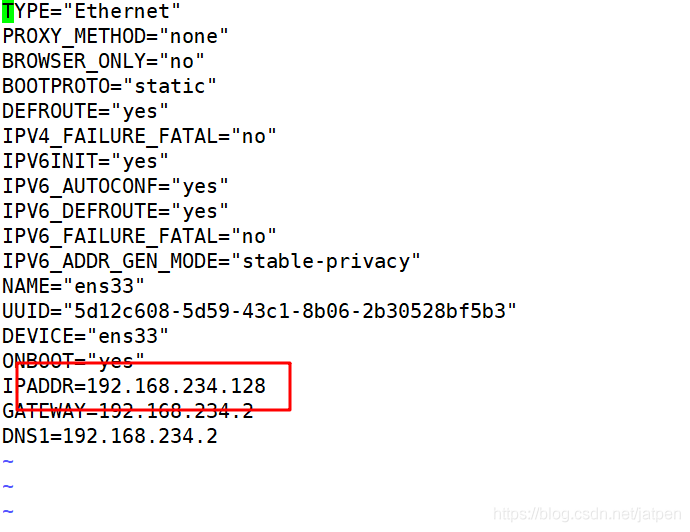Viewport: 690px width, 532px height.
Task: Place cursor on GATEWAY=192.168.234.2 line
Action: [128, 411]
